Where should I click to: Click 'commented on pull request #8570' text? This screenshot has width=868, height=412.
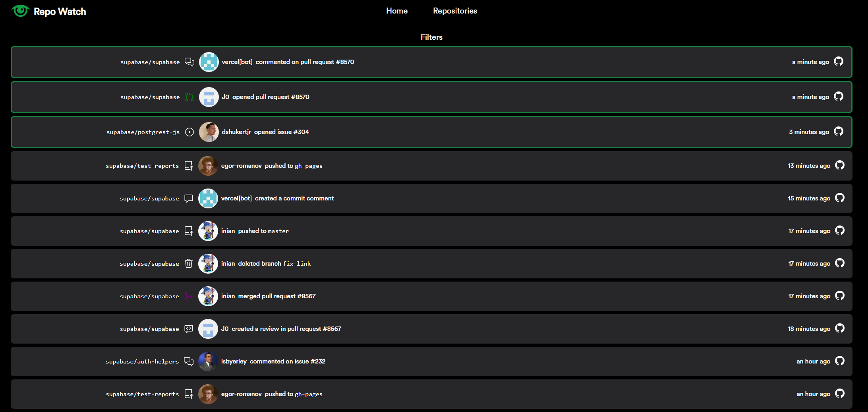click(x=305, y=62)
